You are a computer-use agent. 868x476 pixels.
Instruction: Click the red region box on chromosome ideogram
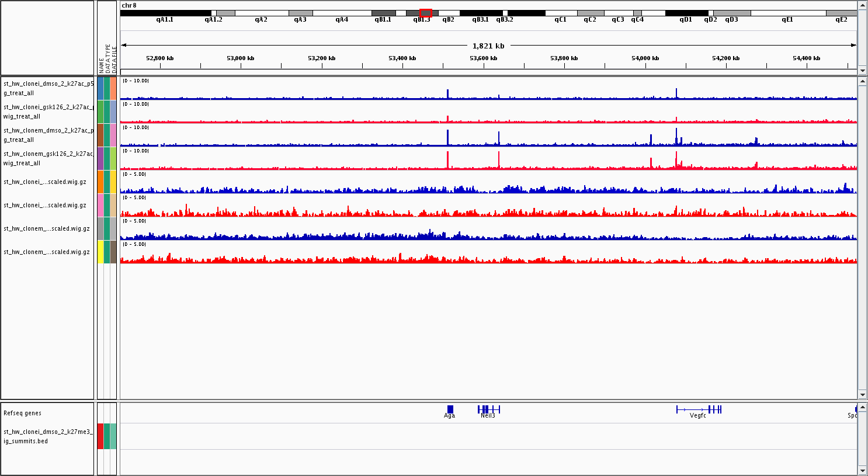[x=426, y=13]
